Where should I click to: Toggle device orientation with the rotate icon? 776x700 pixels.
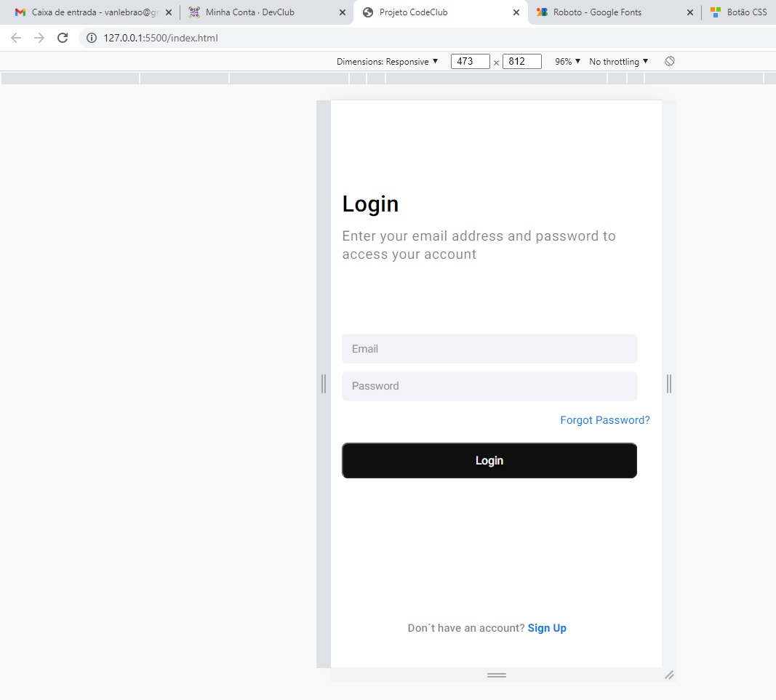coord(669,61)
